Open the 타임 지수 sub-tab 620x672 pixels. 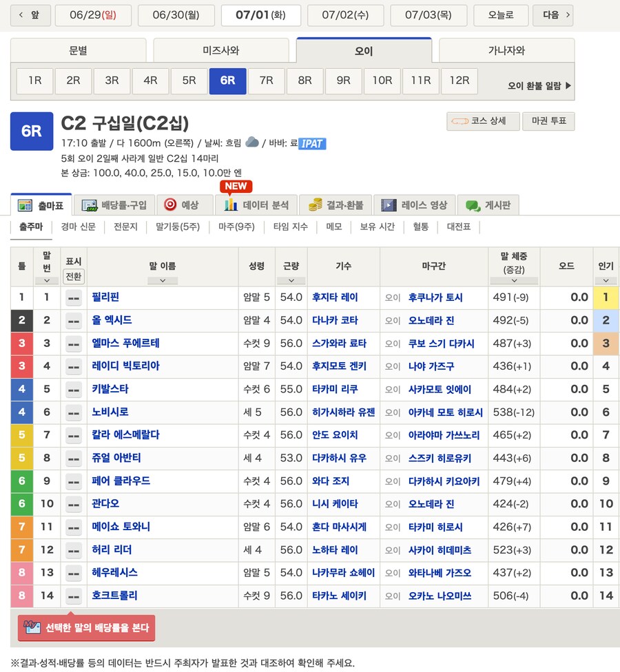tap(291, 227)
